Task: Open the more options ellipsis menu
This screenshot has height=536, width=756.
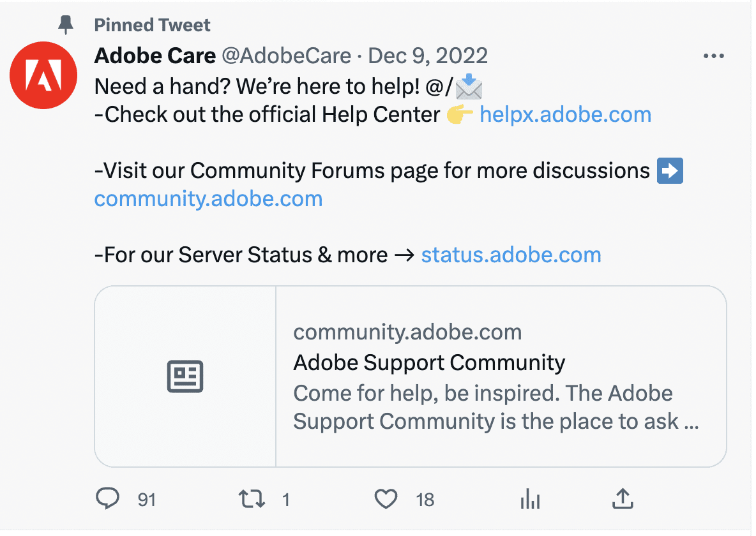Action: (x=713, y=56)
